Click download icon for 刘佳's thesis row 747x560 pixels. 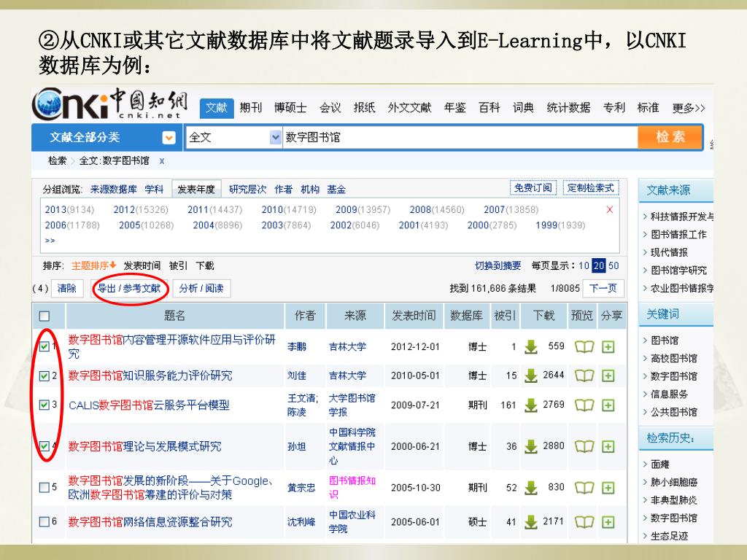click(531, 376)
